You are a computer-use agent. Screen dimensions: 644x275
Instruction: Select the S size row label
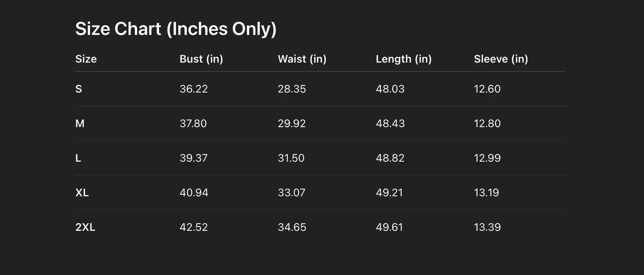[x=79, y=89]
